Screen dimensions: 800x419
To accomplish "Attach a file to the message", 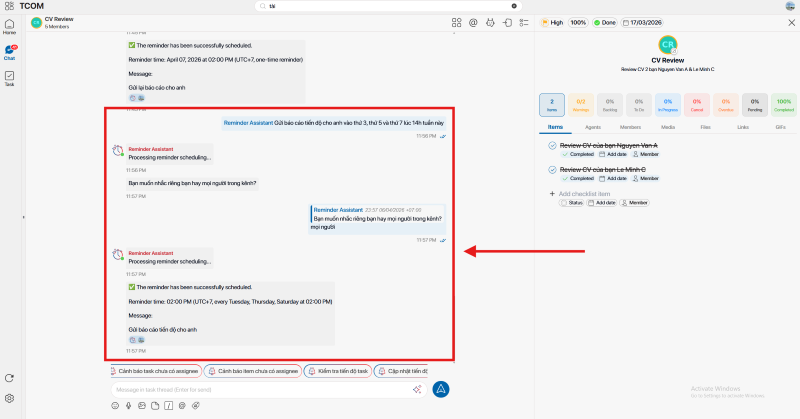I will 155,406.
